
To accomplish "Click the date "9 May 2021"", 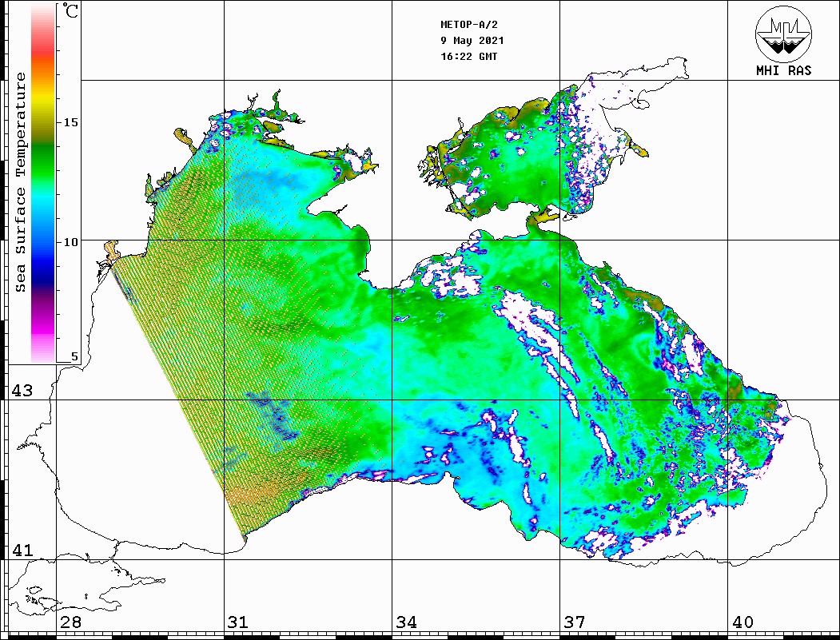I will [x=472, y=41].
